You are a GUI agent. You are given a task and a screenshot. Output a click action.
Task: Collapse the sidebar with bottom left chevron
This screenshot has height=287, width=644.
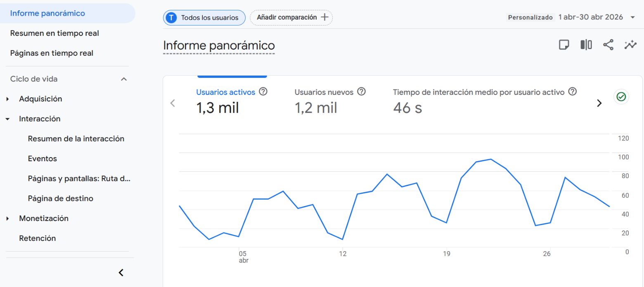tap(121, 272)
